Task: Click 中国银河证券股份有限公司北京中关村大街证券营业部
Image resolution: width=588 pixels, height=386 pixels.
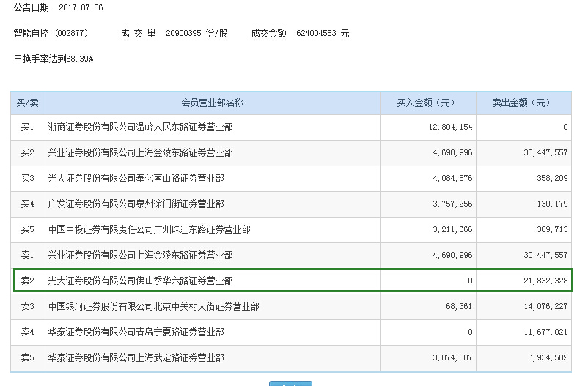Action: 154,306
